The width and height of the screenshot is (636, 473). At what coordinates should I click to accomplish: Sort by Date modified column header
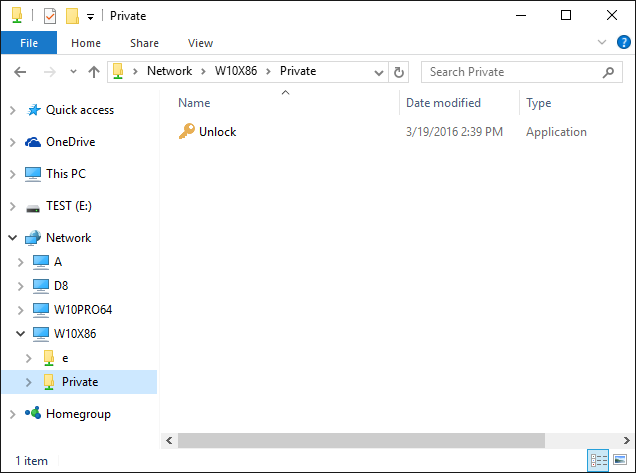point(443,103)
